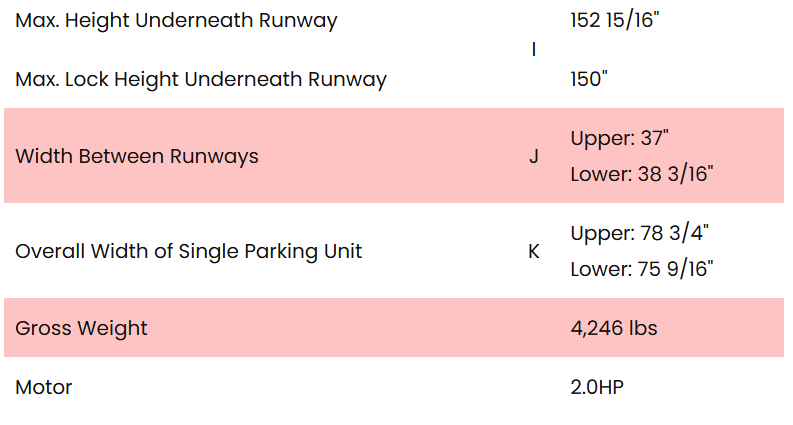Select the Overall Width of Single Parking Unit label
This screenshot has height=425, width=793.
tap(188, 251)
